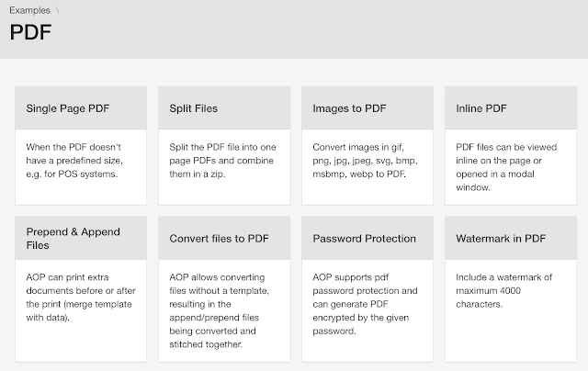Click the Examples breadcrumb link
This screenshot has width=588, height=371.
point(29,10)
